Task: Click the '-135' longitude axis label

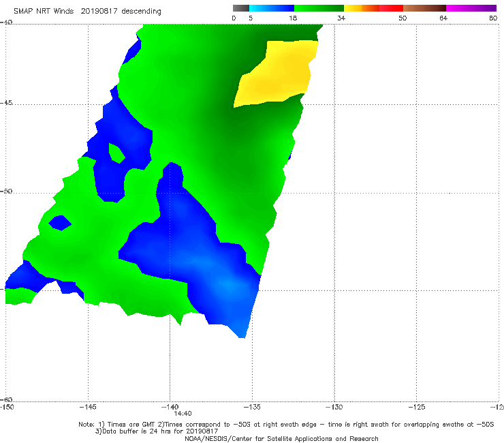Action: 252,407
